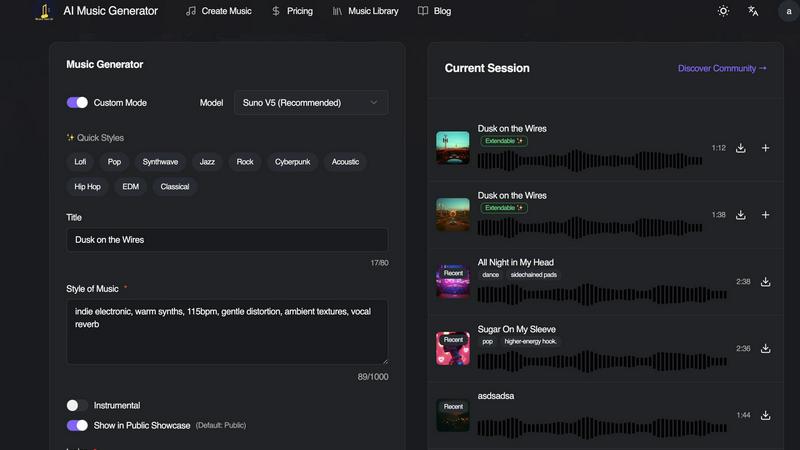The image size is (800, 450).
Task: Follow the Discover Community link
Action: pos(722,68)
